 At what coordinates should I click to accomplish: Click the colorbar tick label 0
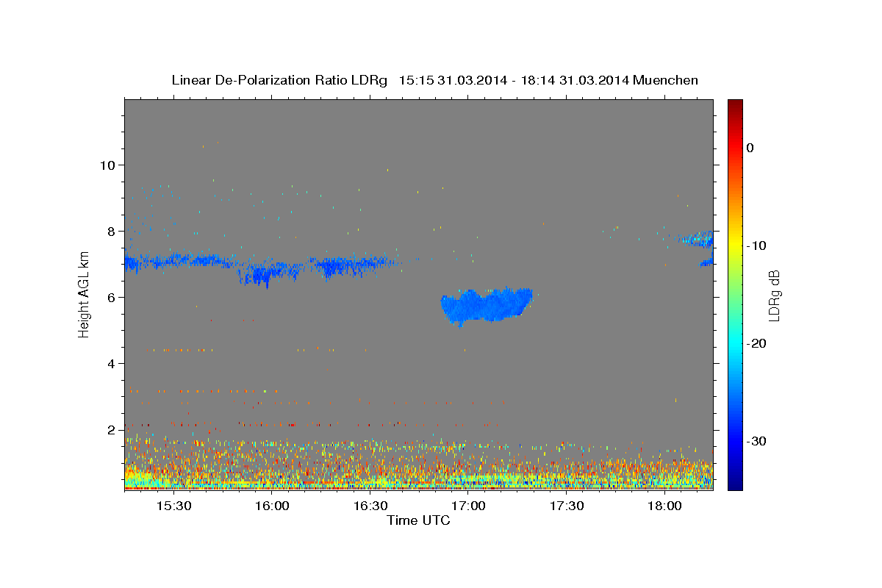tap(750, 148)
